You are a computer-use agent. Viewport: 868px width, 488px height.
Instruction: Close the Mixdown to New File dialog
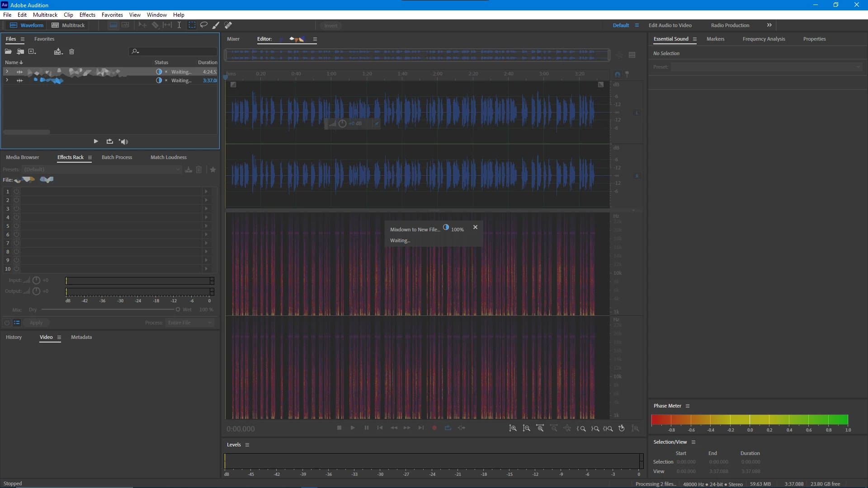click(x=475, y=227)
